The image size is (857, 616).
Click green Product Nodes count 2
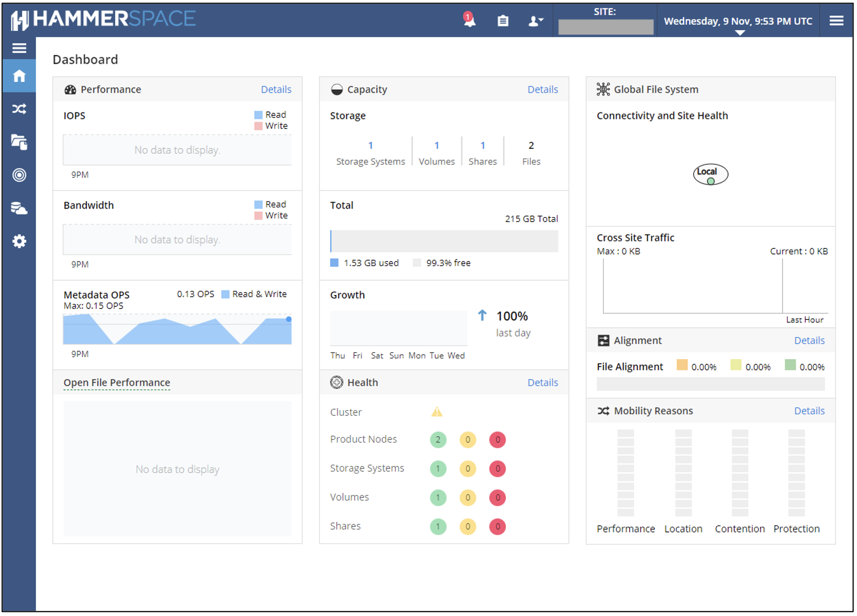tap(438, 439)
